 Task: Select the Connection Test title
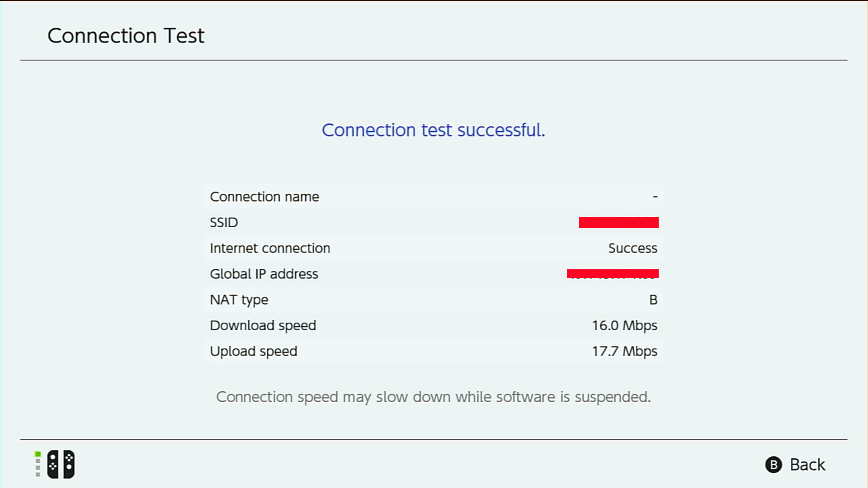point(126,36)
